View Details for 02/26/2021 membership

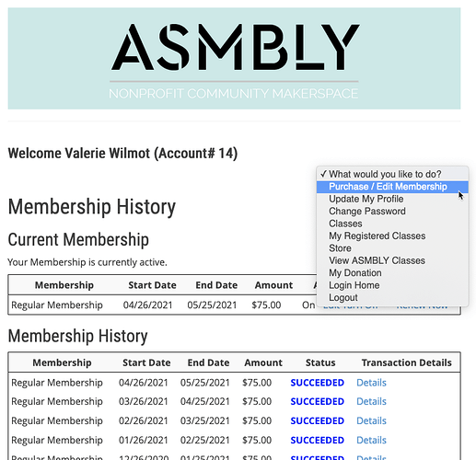tap(371, 420)
